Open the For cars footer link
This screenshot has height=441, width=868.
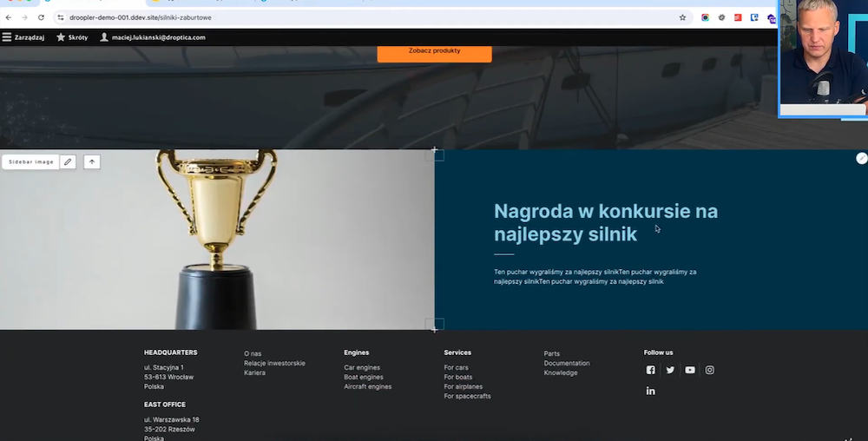pos(457,367)
